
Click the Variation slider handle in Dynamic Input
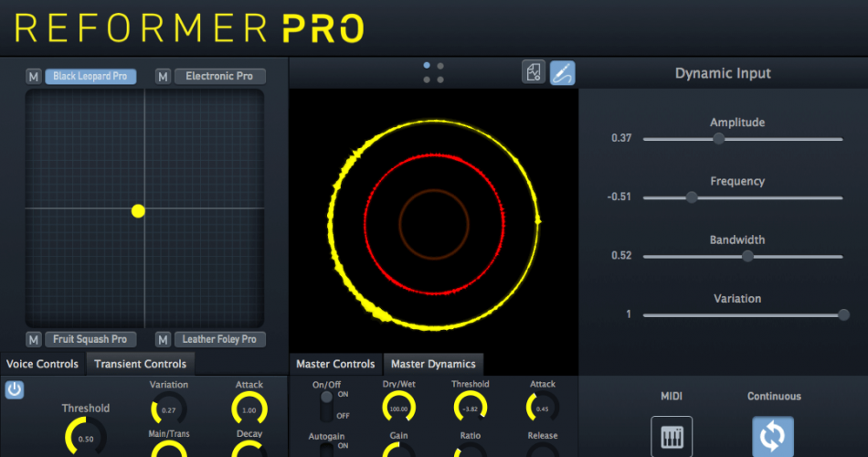click(x=843, y=315)
